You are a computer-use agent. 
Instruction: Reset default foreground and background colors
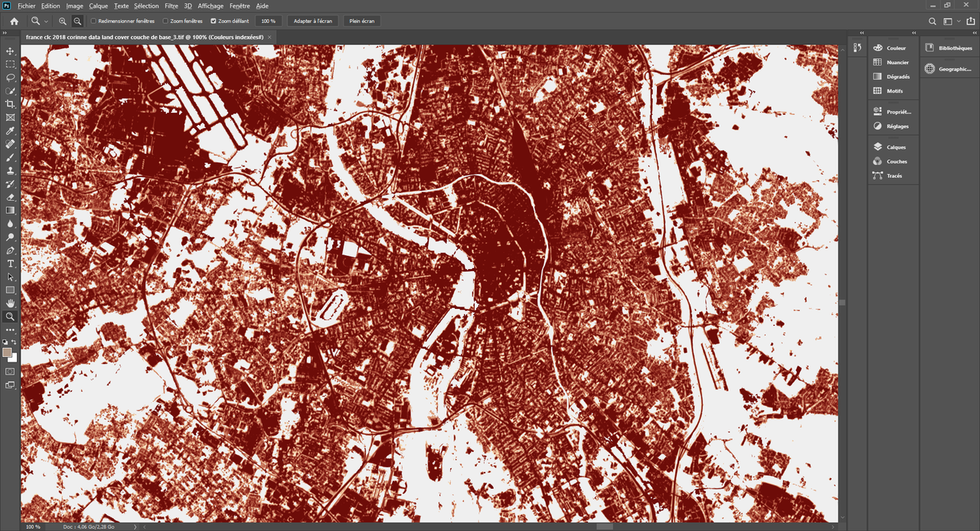pyautogui.click(x=5, y=342)
